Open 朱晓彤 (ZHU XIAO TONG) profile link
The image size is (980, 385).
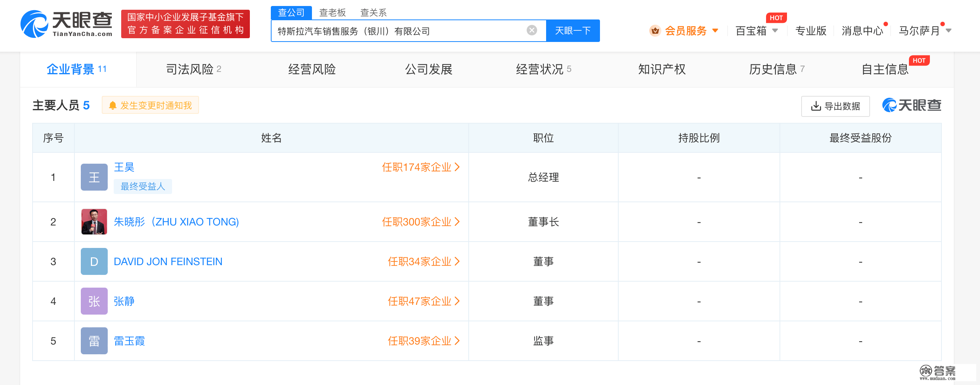176,222
